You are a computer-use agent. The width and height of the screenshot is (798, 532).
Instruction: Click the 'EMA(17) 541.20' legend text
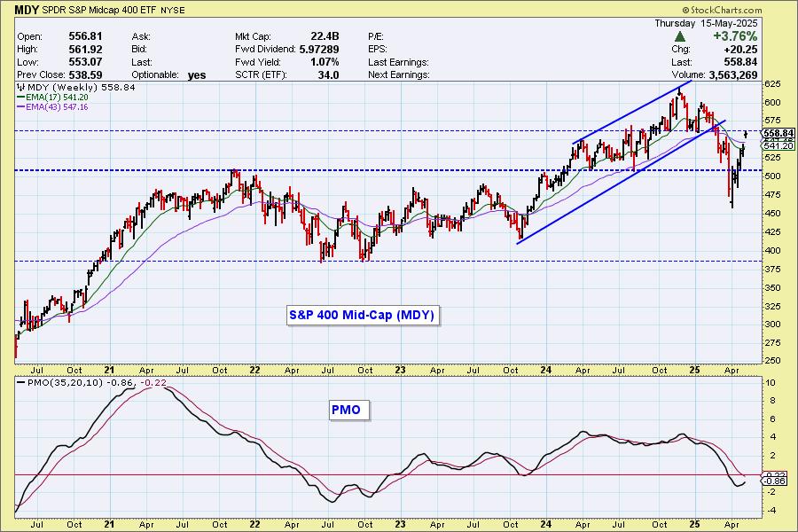coord(57,98)
